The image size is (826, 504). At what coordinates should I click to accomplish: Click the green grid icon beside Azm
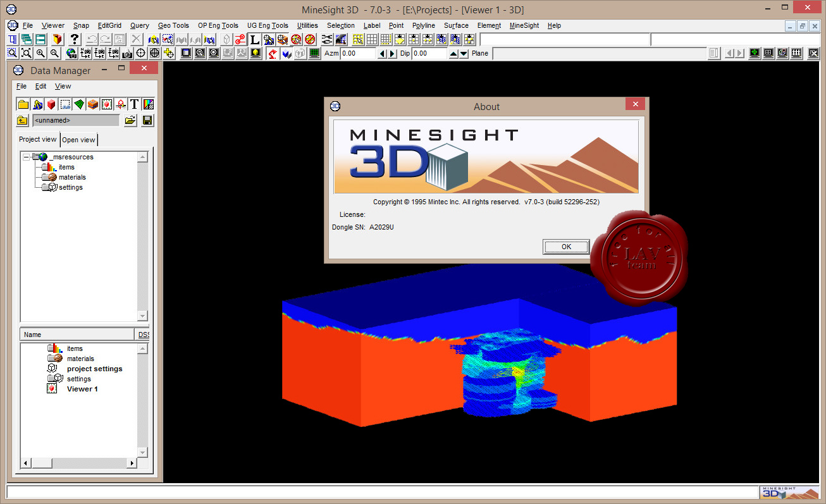click(314, 53)
